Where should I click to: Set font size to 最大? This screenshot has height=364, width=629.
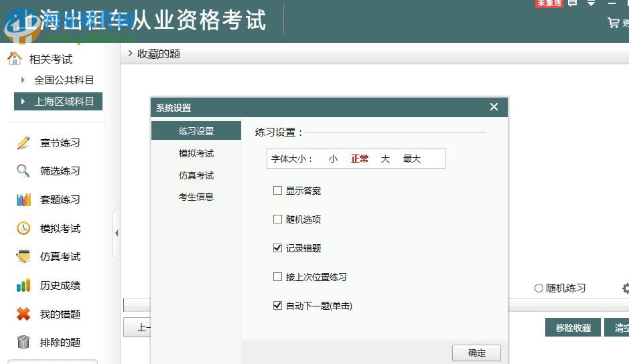click(411, 159)
